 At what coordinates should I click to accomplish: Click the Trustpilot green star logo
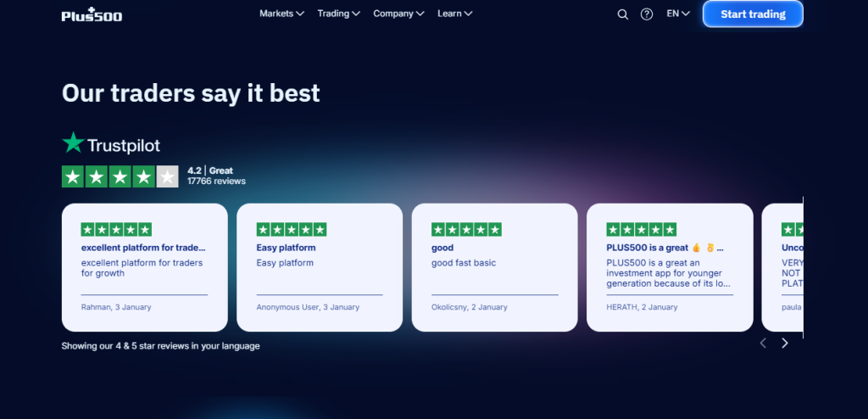[74, 143]
